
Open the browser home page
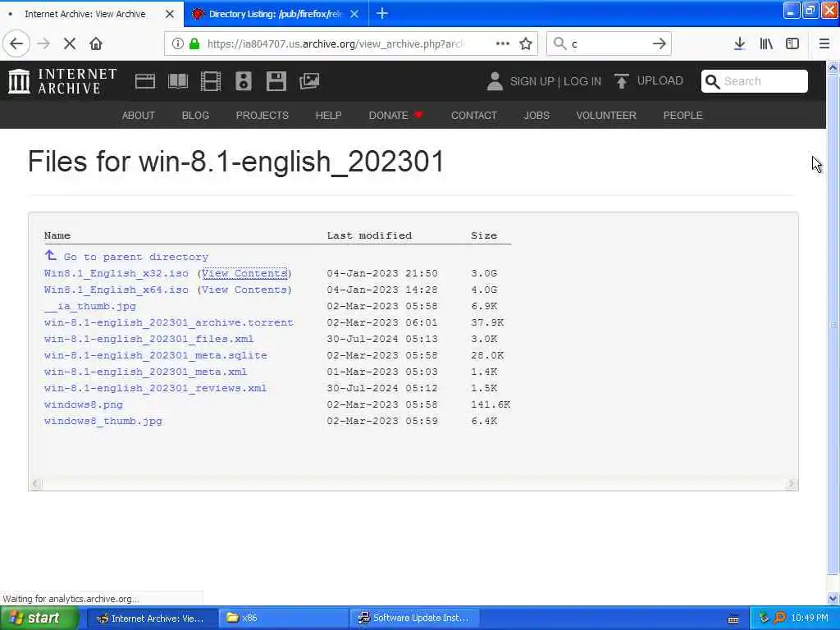coord(96,44)
